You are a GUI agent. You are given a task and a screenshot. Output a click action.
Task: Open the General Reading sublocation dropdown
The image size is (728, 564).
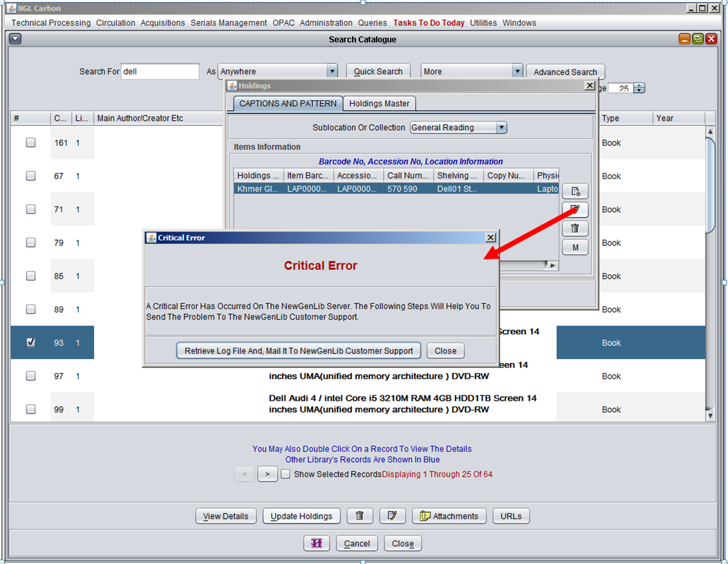[501, 127]
